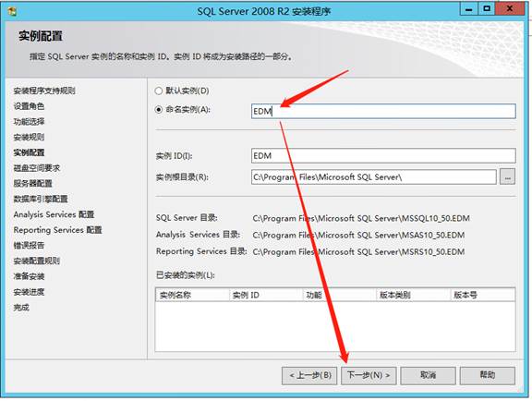Click the 取消 cancel button
The width and height of the screenshot is (532, 401).
click(428, 375)
